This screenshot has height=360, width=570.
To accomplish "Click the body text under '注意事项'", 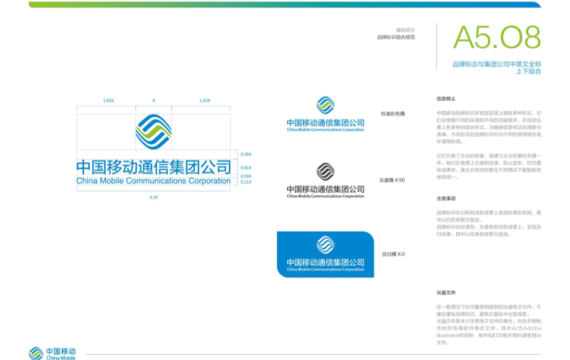I will (489, 223).
